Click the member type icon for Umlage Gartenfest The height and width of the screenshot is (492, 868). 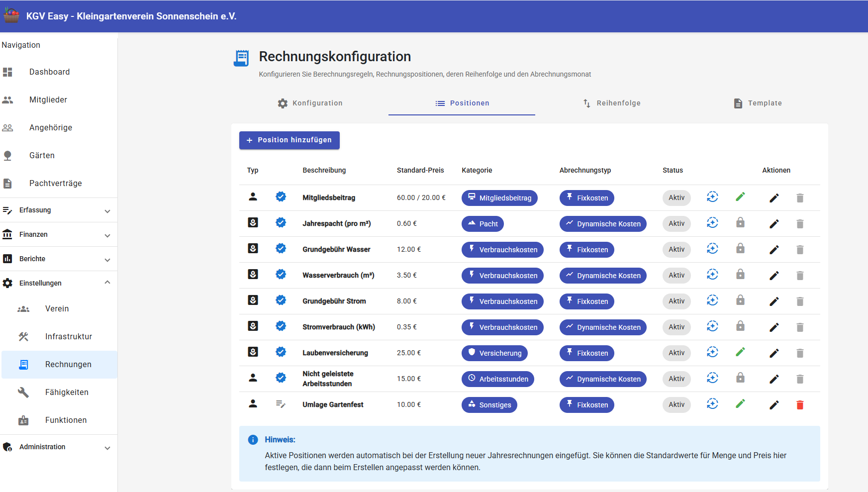(253, 403)
